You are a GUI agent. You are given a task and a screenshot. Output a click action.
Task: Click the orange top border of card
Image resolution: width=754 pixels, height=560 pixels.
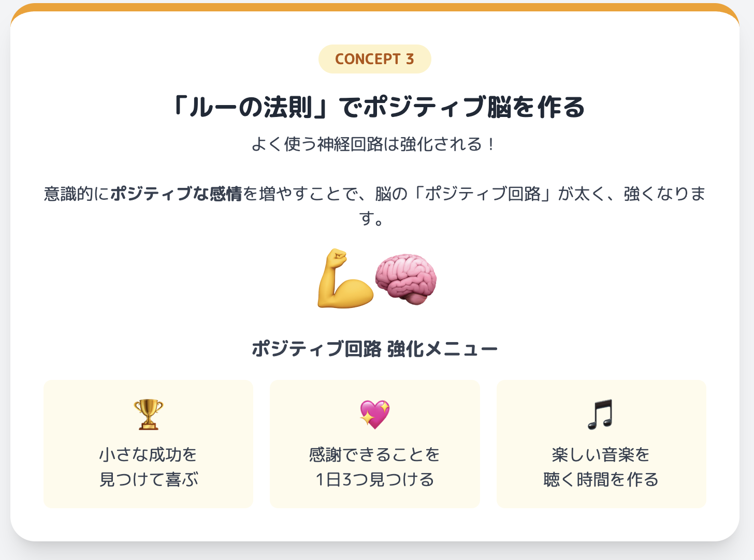coord(375,7)
